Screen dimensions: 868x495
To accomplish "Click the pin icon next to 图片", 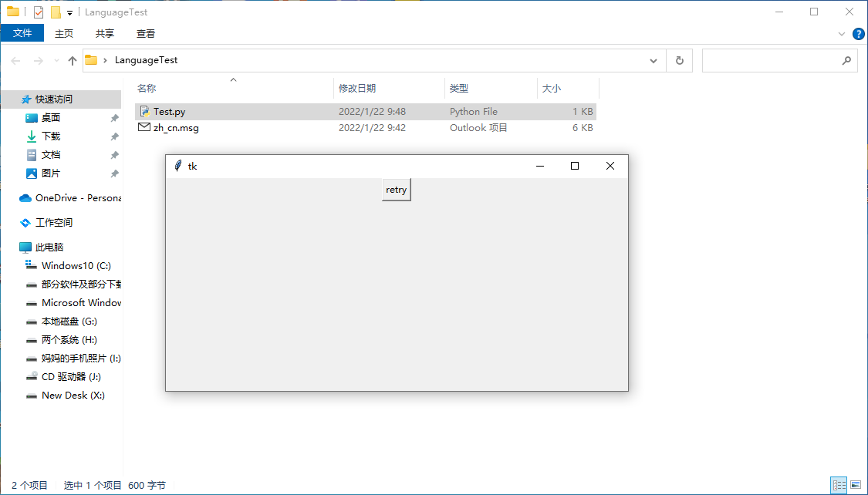I will 115,173.
